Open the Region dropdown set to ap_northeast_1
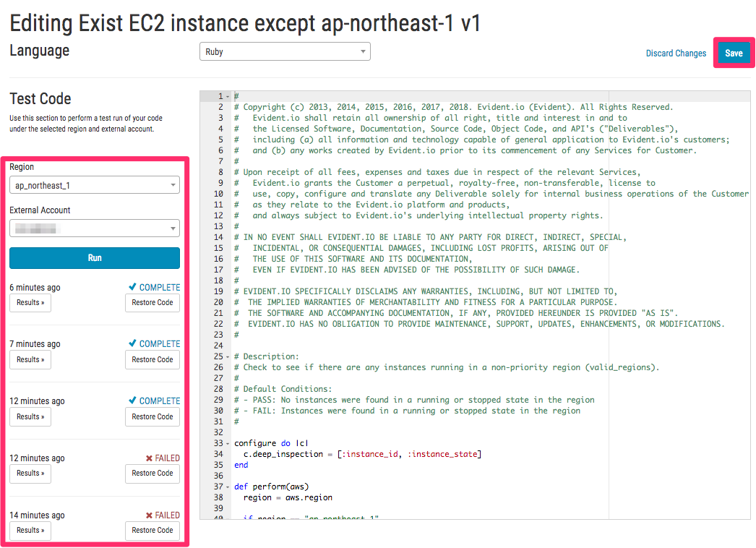Screen dimensions: 756x548 click(x=94, y=184)
